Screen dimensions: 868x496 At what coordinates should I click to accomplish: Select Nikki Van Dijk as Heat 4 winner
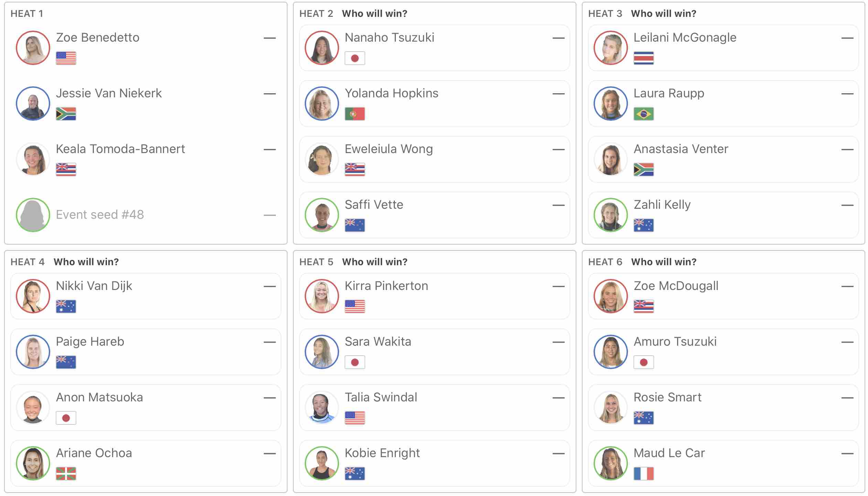[x=145, y=296]
